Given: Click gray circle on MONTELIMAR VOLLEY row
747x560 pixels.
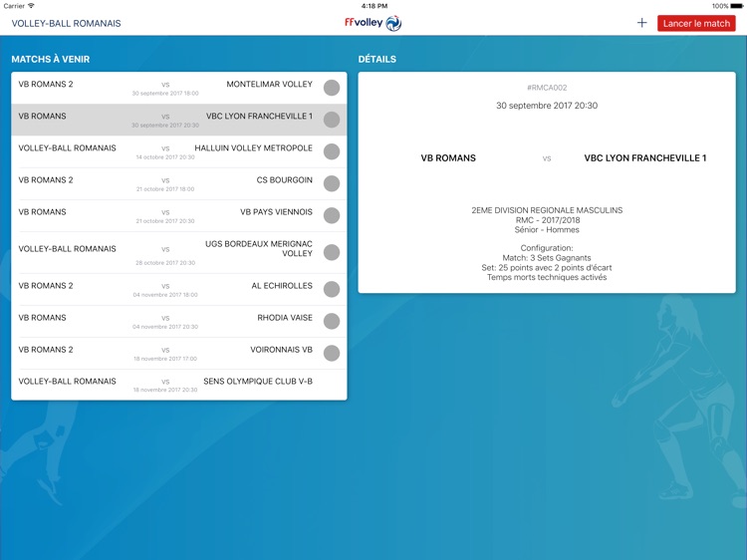Looking at the screenshot, I should 332,88.
